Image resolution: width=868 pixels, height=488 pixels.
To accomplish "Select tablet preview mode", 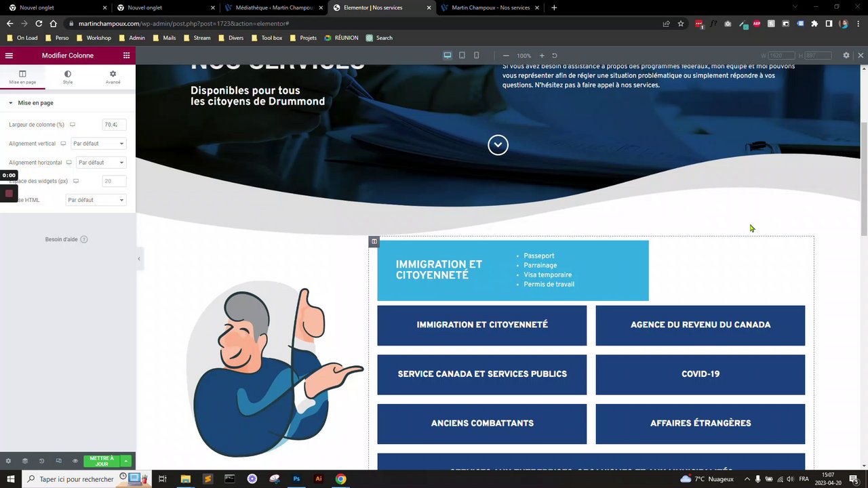I will coord(462,56).
